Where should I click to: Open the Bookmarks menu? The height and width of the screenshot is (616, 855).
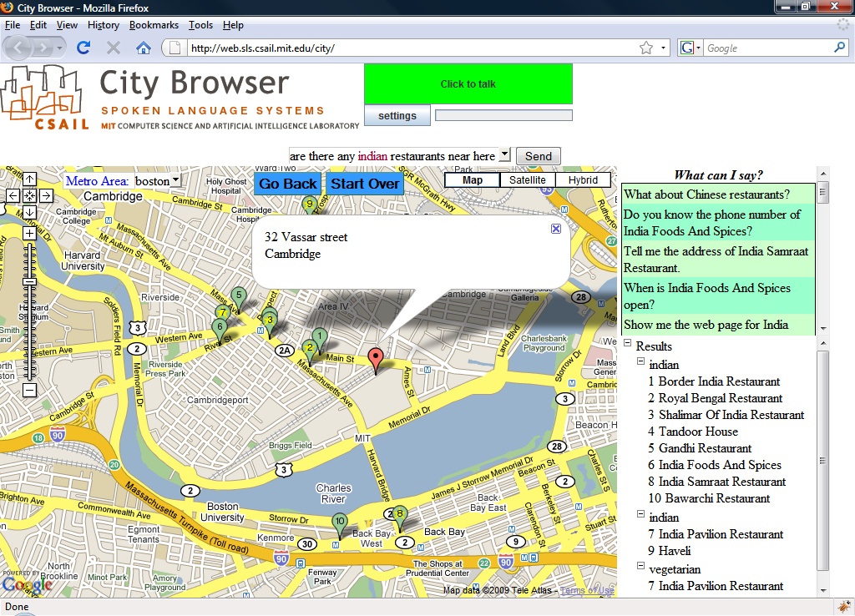(x=154, y=25)
